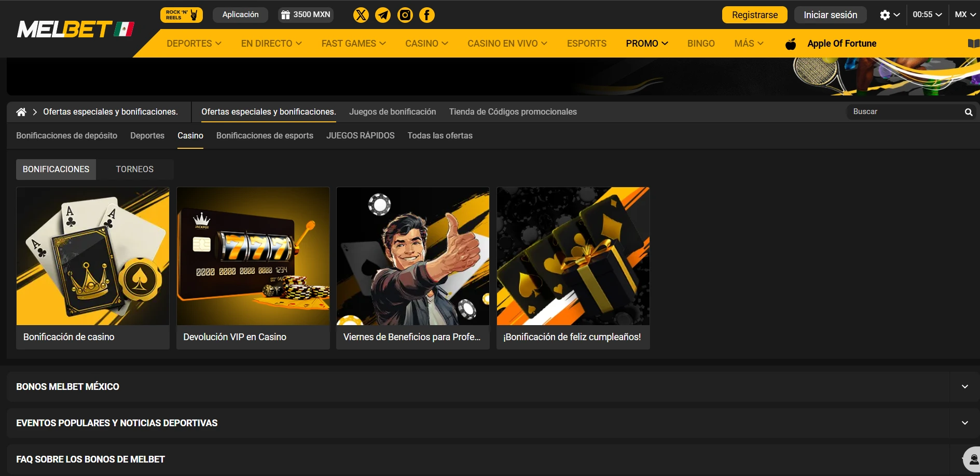
Task: Open the ESPORTS section
Action: [587, 44]
